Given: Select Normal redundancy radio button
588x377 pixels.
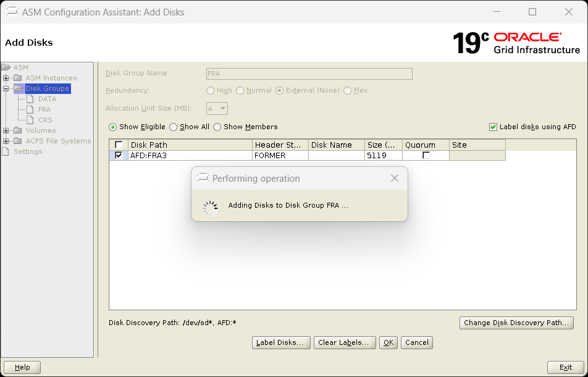Looking at the screenshot, I should point(240,91).
